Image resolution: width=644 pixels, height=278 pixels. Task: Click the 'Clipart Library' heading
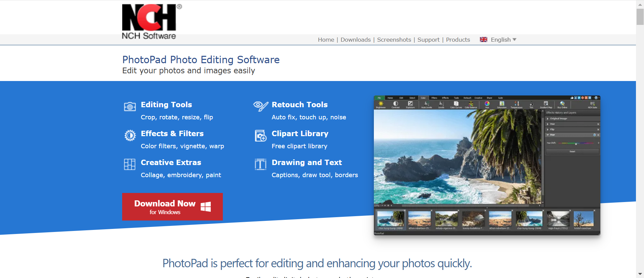pos(300,133)
